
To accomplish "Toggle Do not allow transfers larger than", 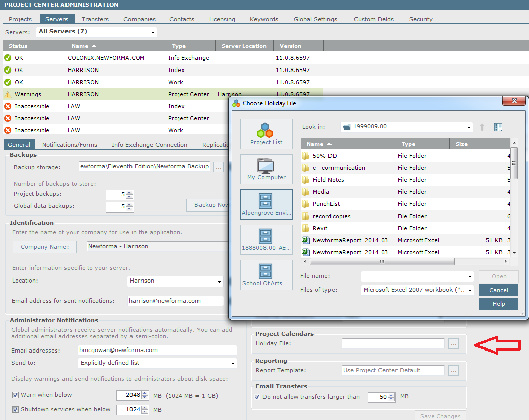I will [257, 397].
